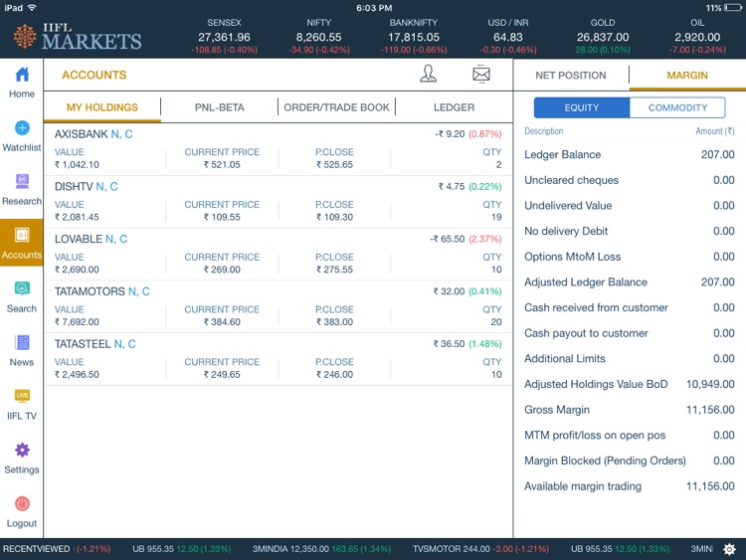Screen dimensions: 746x560
Task: Tap the Logout power icon
Action: (x=22, y=503)
